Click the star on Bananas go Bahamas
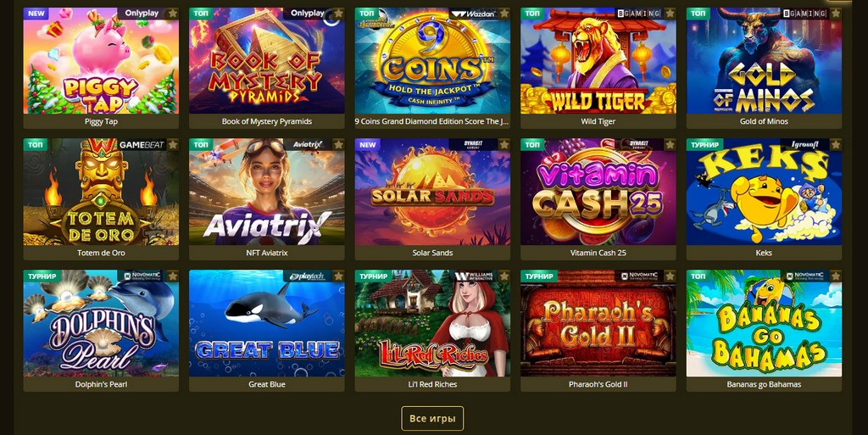 coord(835,276)
